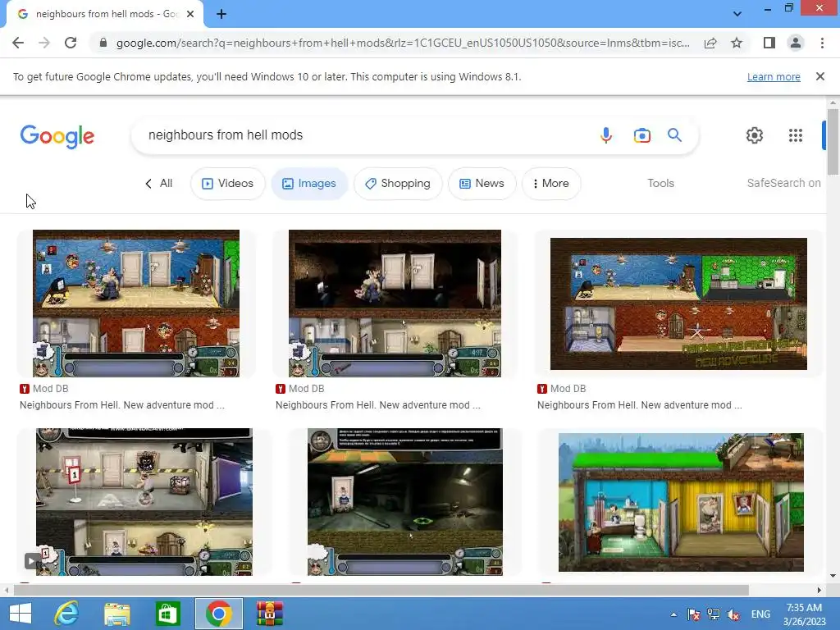Click scroll right arrow of horizontal bar

point(819,591)
